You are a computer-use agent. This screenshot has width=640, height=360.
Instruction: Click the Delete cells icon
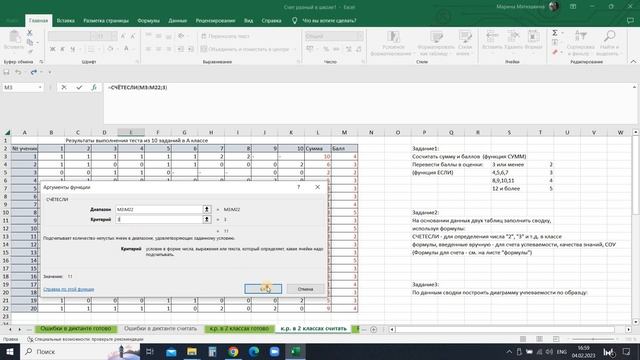point(513,37)
